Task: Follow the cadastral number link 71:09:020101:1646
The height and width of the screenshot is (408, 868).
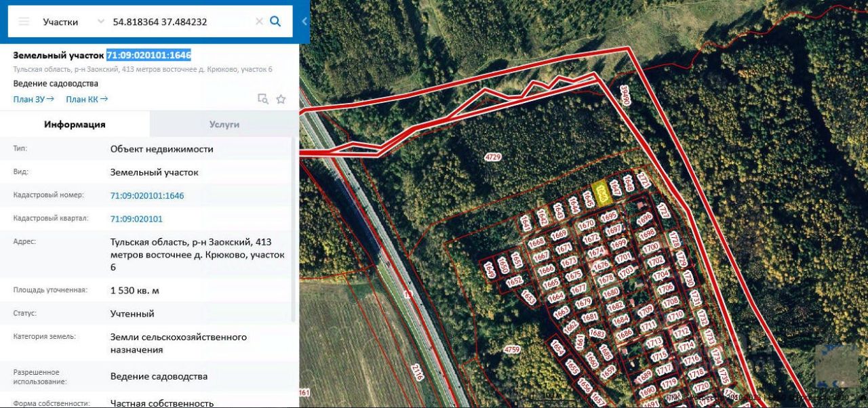Action: (147, 196)
